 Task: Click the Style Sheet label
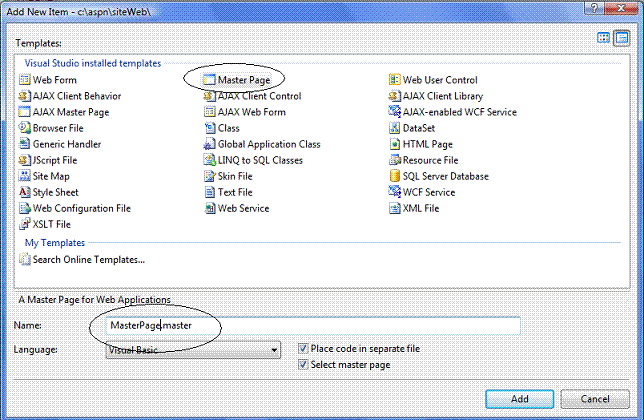click(55, 192)
